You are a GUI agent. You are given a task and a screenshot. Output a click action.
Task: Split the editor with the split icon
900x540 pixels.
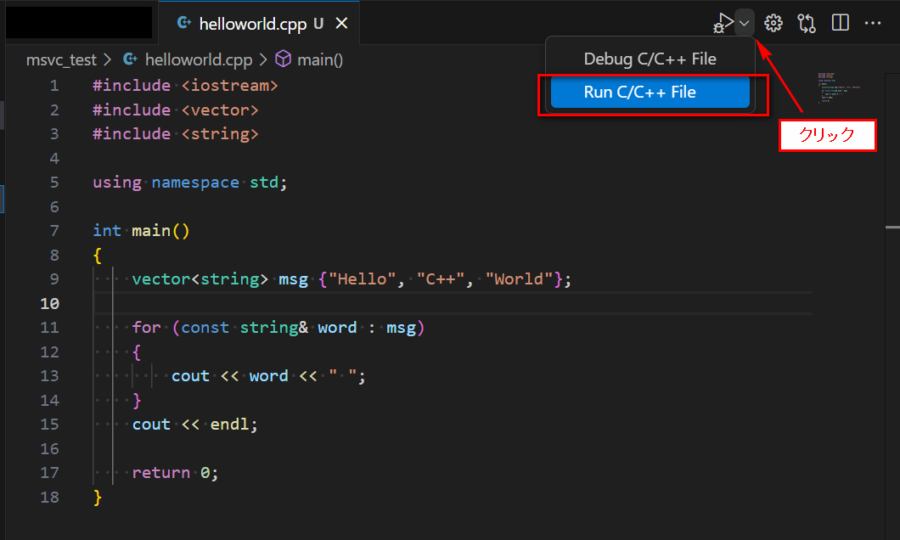point(840,23)
